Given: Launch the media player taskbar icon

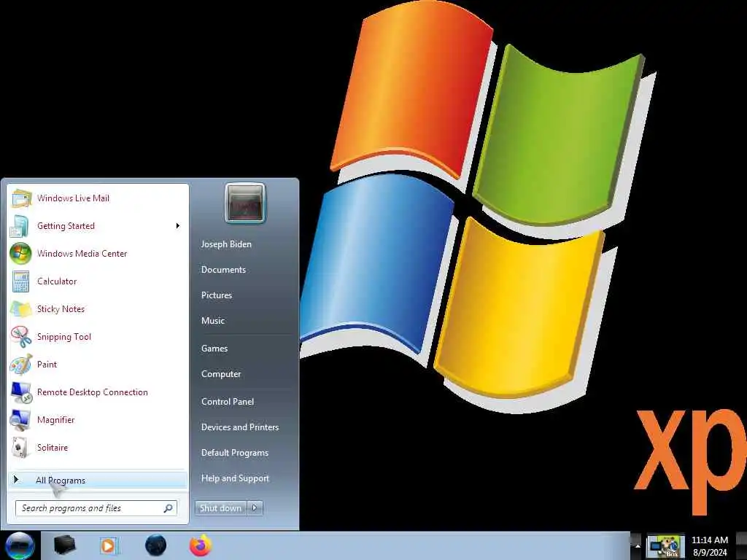Looking at the screenshot, I should point(109,545).
